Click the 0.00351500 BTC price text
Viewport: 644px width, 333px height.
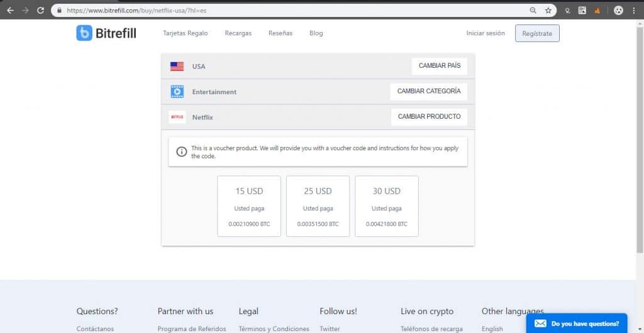[318, 224]
